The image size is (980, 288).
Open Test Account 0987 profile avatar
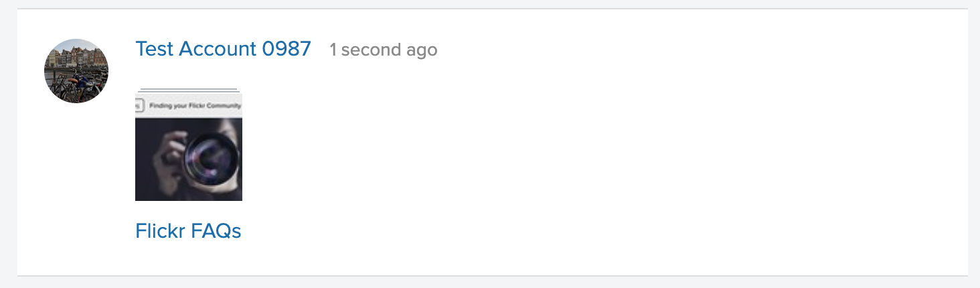coord(76,71)
